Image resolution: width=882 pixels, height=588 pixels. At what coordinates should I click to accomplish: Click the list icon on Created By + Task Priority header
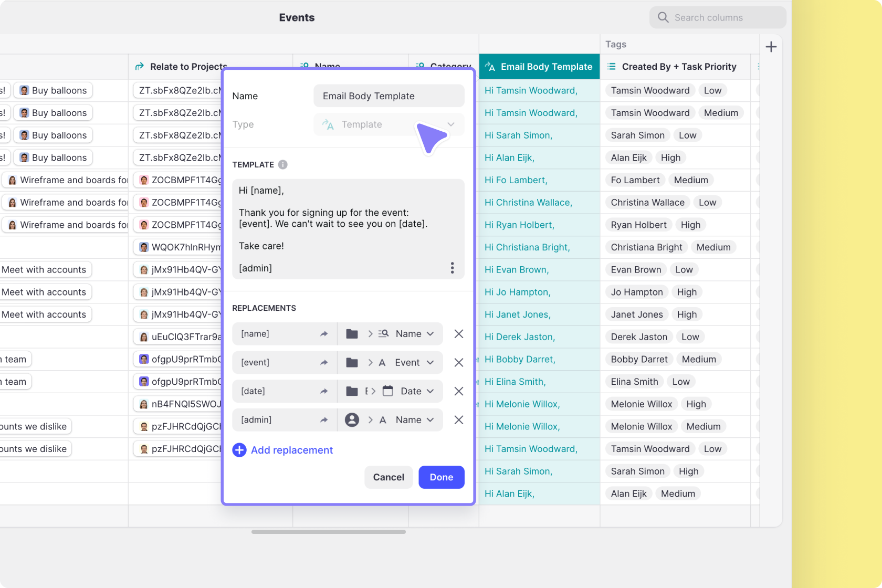click(x=611, y=67)
